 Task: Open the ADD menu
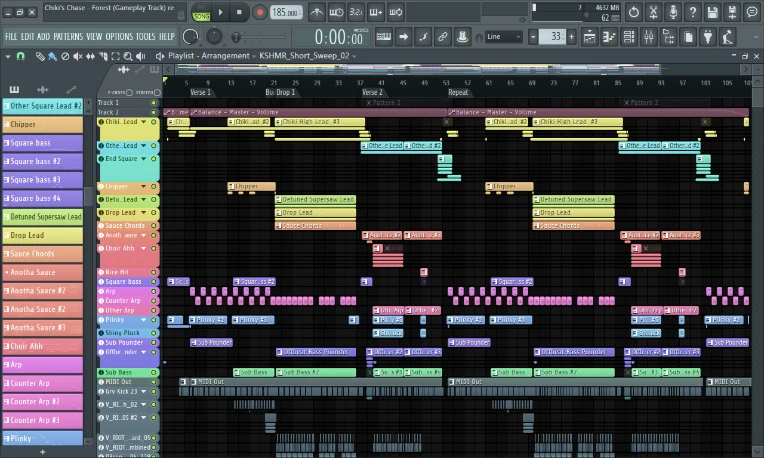pos(43,37)
